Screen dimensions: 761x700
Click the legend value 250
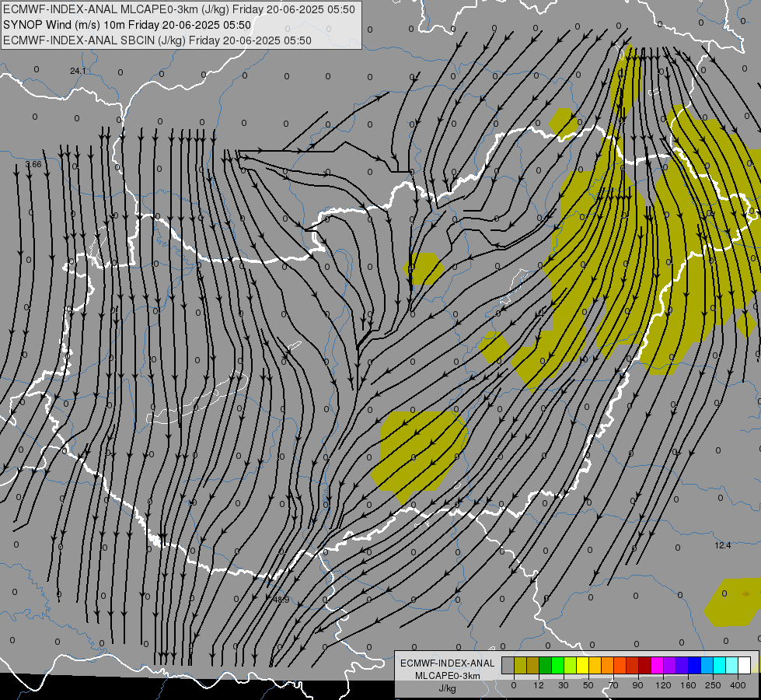(x=713, y=685)
